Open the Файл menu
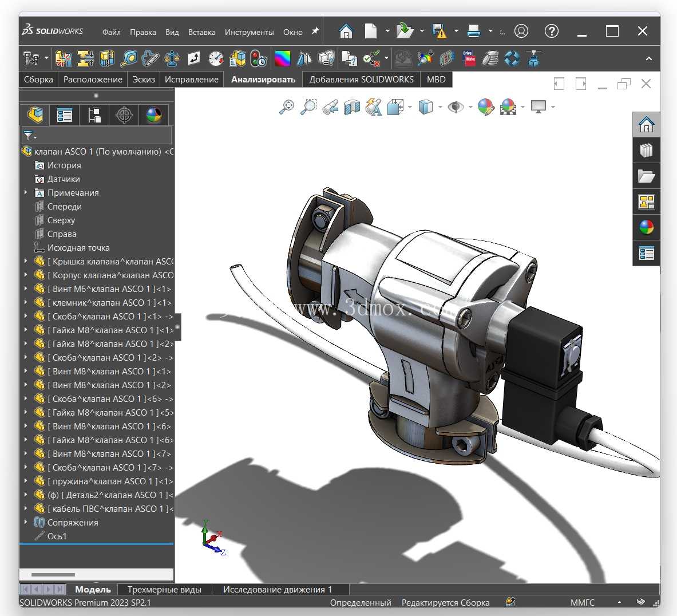Image resolution: width=677 pixels, height=616 pixels. [112, 33]
